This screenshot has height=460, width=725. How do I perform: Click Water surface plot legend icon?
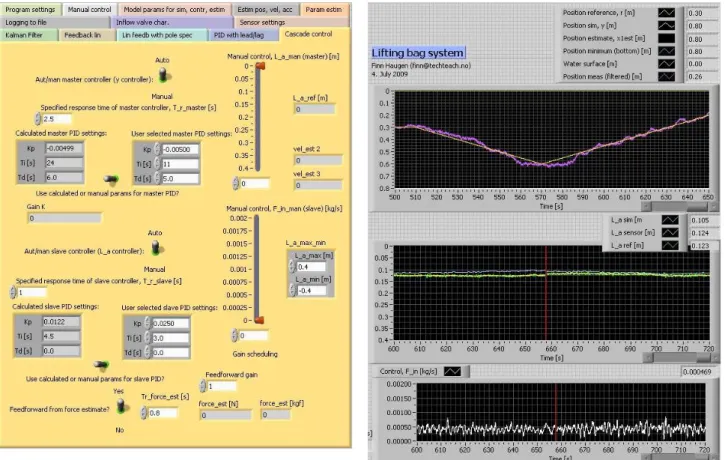point(666,64)
